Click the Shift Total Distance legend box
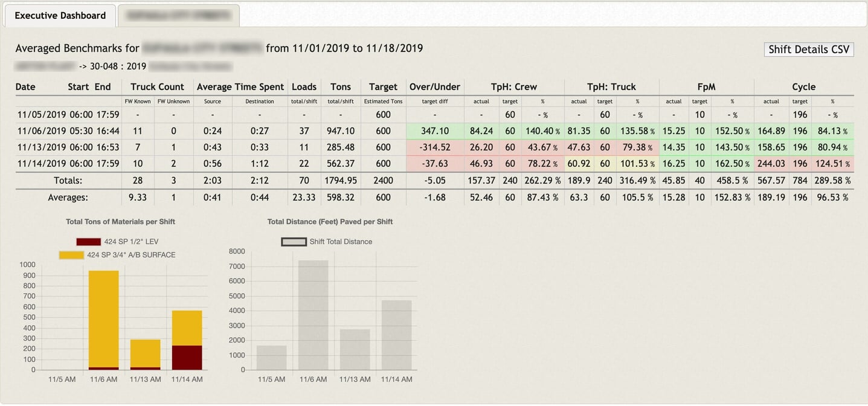The image size is (868, 406). coord(293,241)
